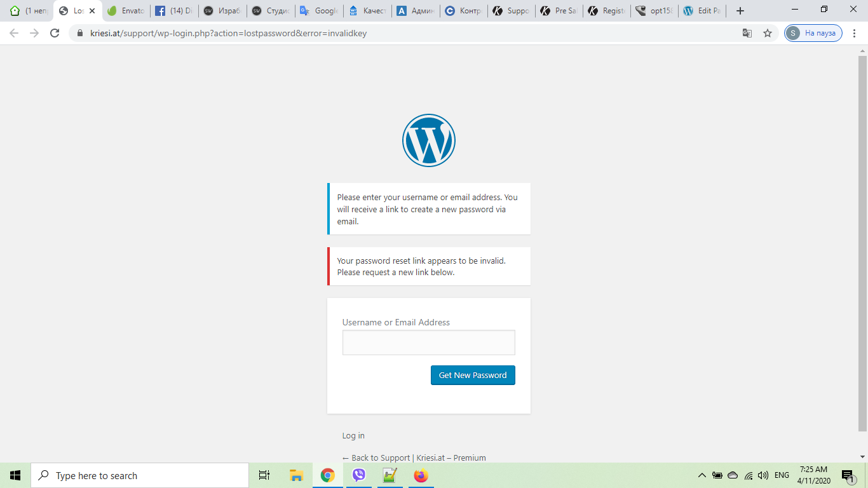This screenshot has height=488, width=868.
Task: Click the Log in link
Action: 353,436
